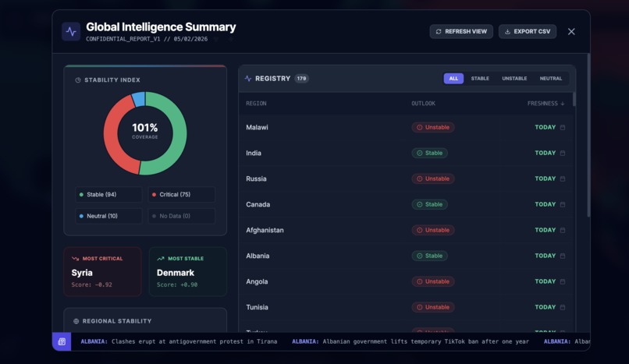Click the calendar icon in Malawi row

563,127
